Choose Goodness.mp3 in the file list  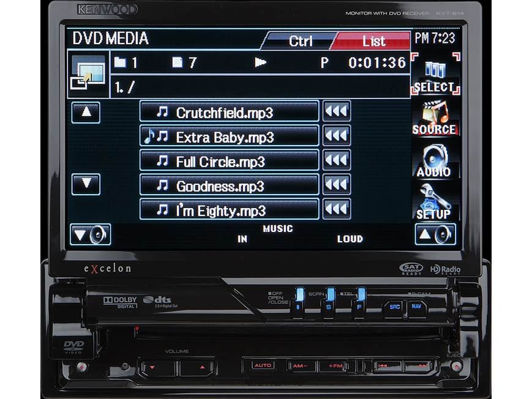(230, 185)
